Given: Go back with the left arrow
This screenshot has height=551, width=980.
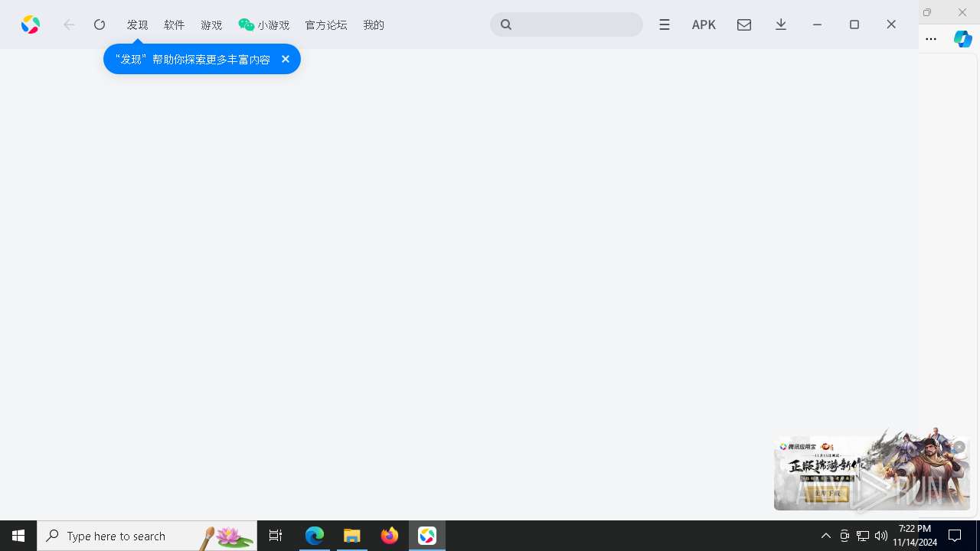Looking at the screenshot, I should pyautogui.click(x=69, y=24).
